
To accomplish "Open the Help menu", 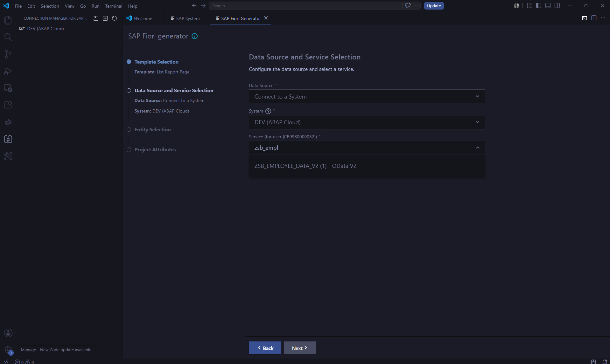I will pos(132,6).
